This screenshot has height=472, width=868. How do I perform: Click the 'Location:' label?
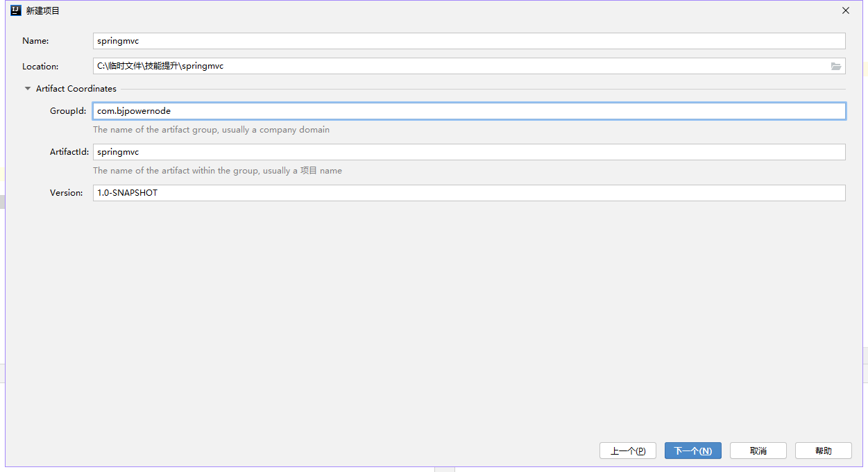coord(40,67)
